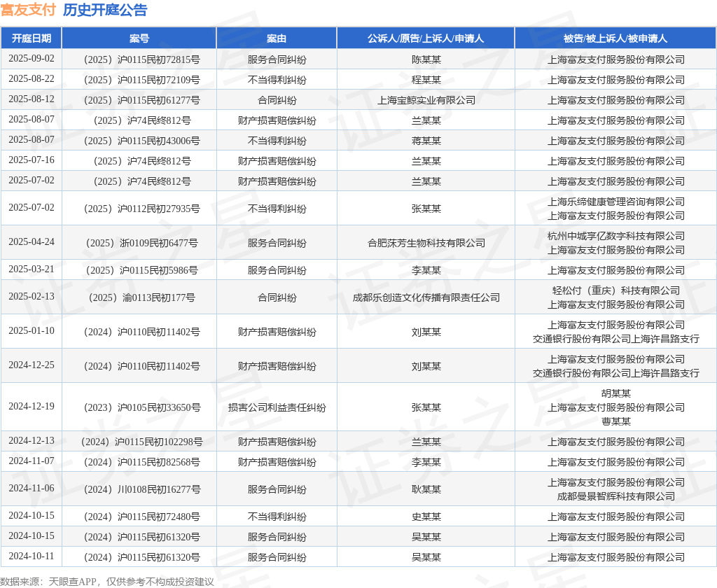The height and width of the screenshot is (588, 717).
Task: Click plaintiff 陈某某
Action: 426,59
